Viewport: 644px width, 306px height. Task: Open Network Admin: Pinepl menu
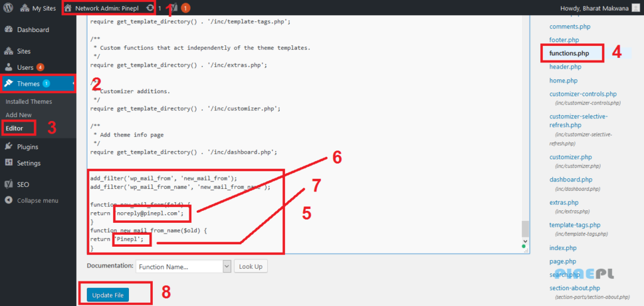point(102,8)
